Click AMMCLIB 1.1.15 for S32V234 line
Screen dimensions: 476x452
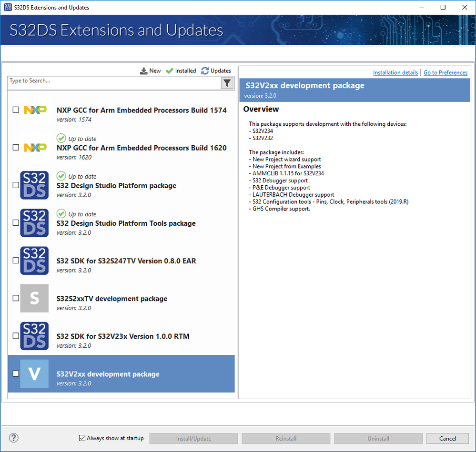[x=286, y=173]
